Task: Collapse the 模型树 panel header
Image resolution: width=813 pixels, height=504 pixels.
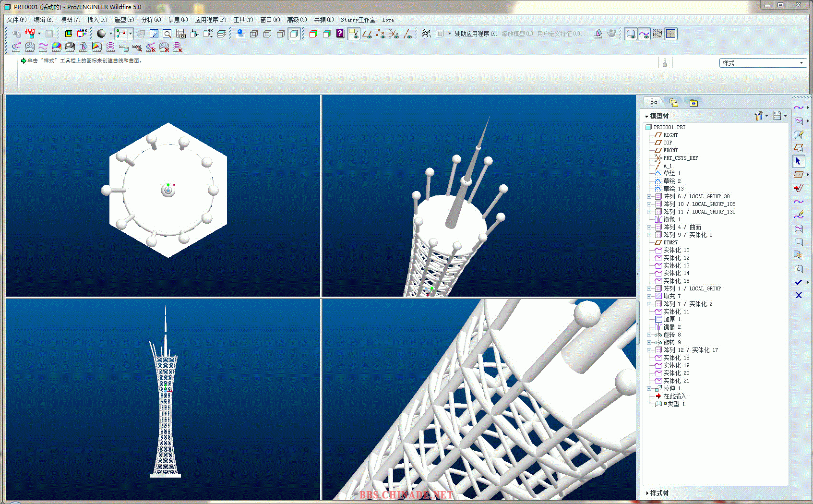Action: (656, 116)
